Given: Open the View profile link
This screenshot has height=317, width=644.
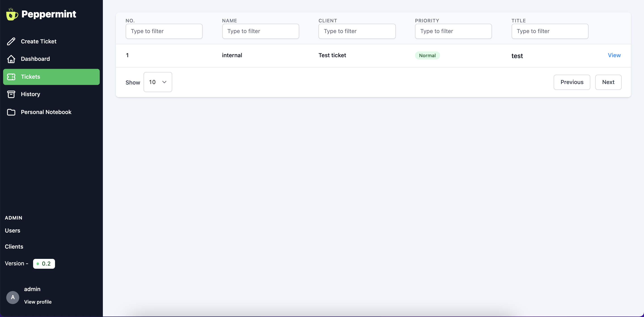Looking at the screenshot, I should [38, 302].
